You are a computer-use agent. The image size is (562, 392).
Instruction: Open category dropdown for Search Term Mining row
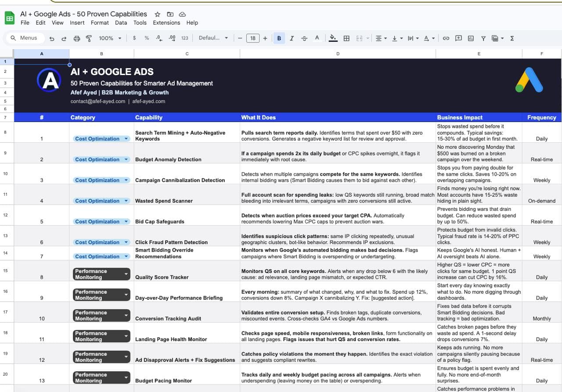126,139
